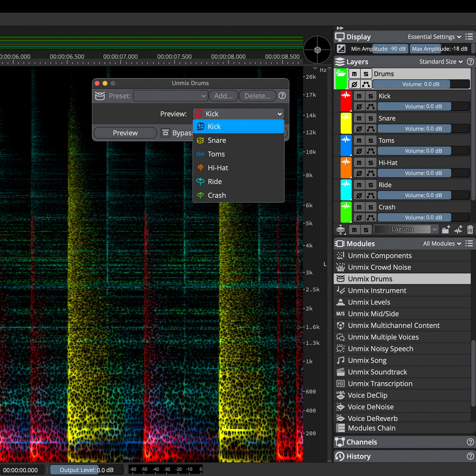
Task: Click the new layer icon near Laguna
Action: coord(445,229)
